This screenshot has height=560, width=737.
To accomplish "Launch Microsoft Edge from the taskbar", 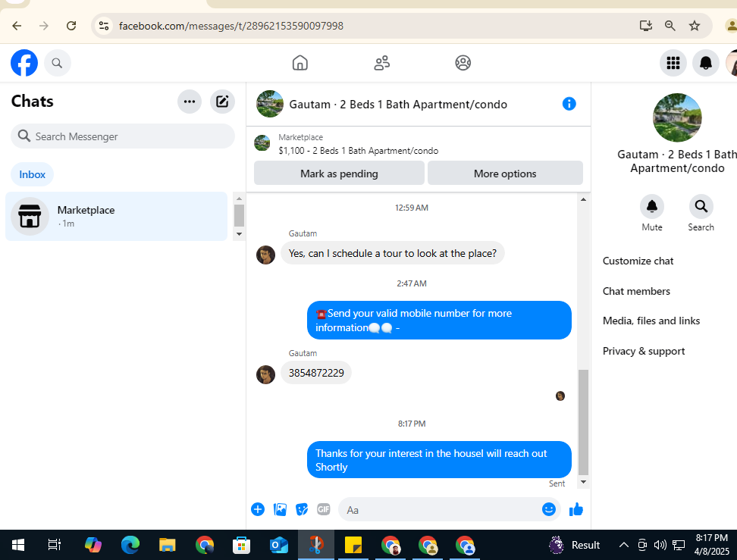I will [x=130, y=545].
